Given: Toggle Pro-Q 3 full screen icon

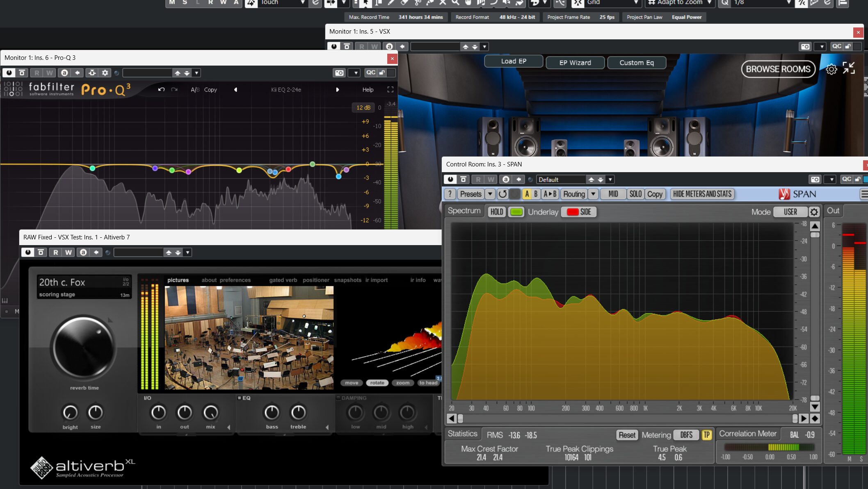Looking at the screenshot, I should coord(390,89).
